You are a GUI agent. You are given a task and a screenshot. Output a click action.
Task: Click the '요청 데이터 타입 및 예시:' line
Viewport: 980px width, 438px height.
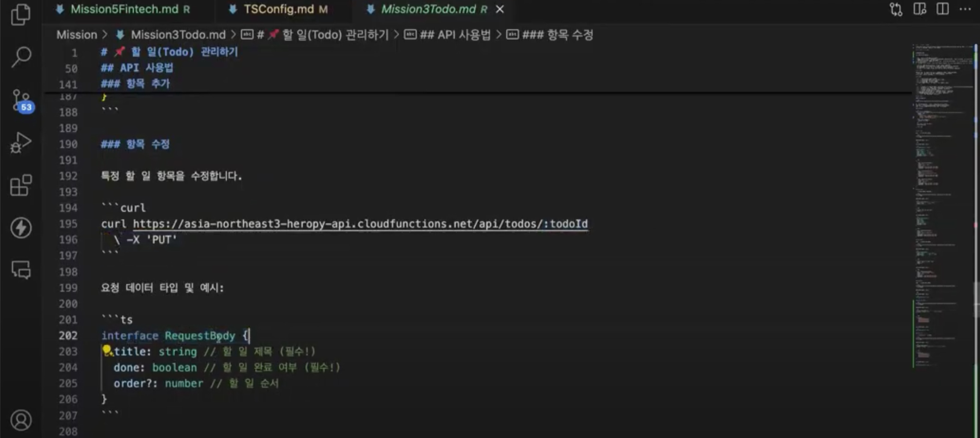(162, 288)
